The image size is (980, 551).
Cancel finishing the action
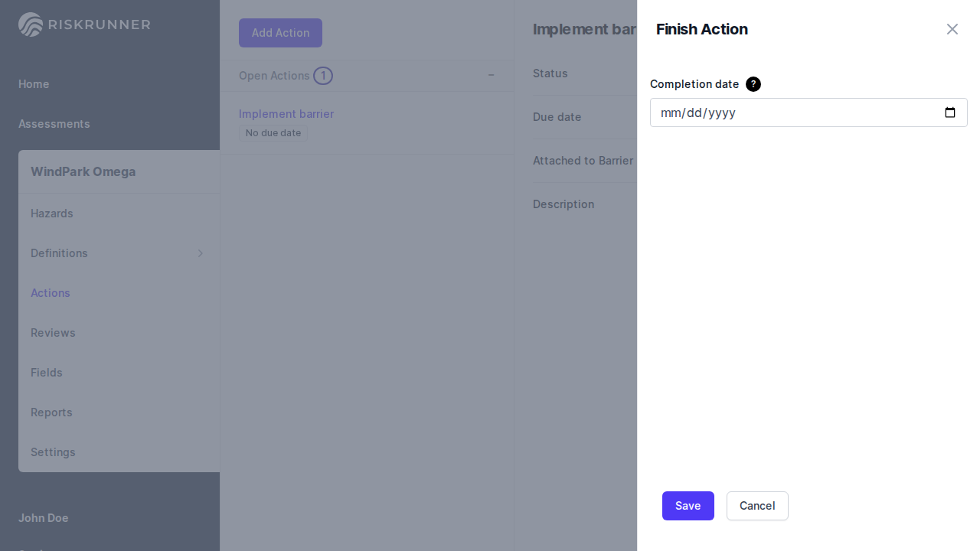click(757, 506)
